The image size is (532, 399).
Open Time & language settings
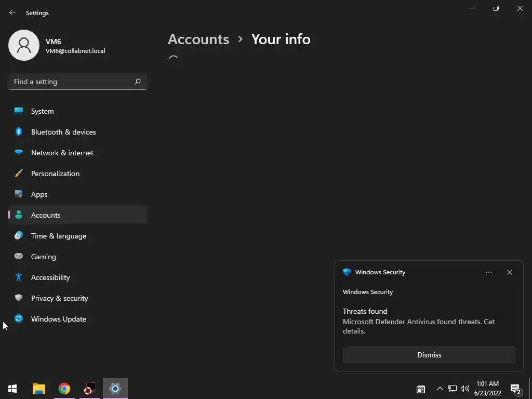tap(59, 236)
